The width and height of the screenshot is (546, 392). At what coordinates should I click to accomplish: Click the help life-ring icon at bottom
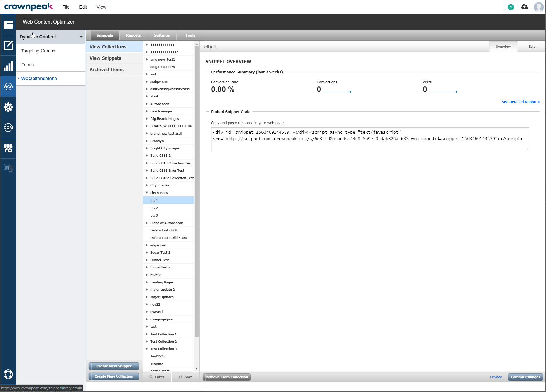8,374
